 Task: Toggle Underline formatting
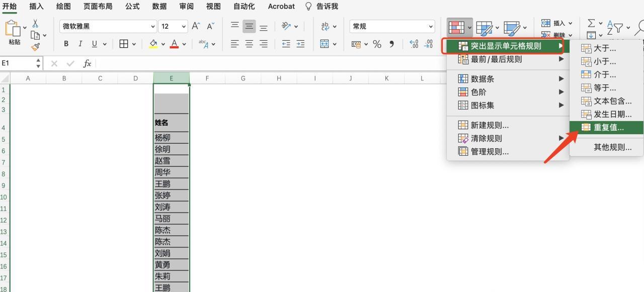[x=94, y=44]
